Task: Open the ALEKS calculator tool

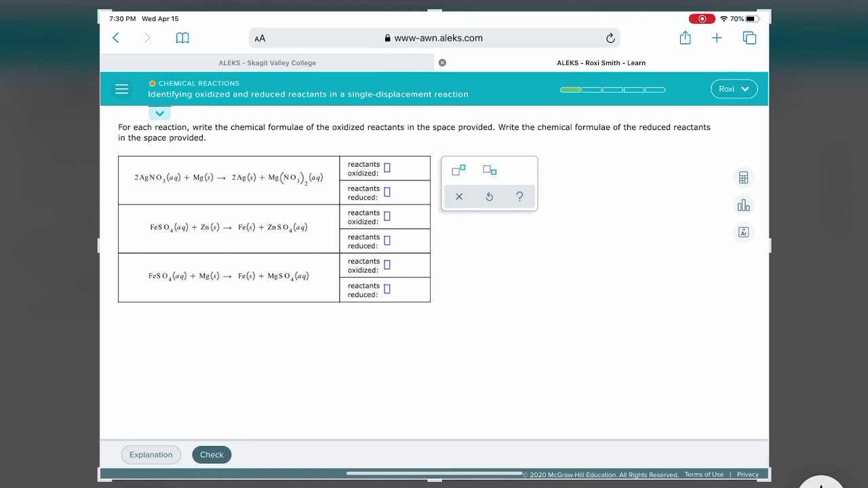Action: tap(743, 178)
